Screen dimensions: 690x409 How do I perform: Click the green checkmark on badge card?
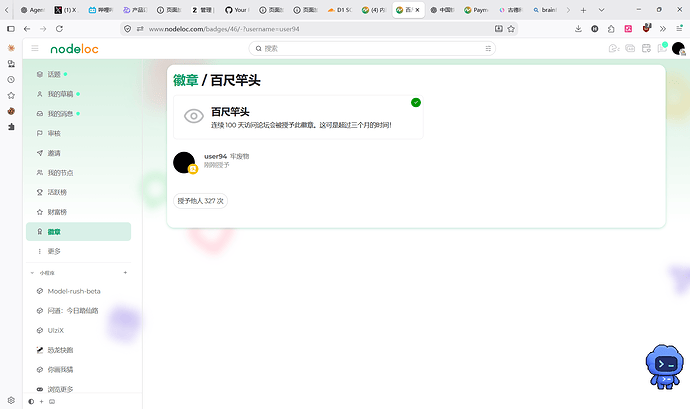click(416, 103)
